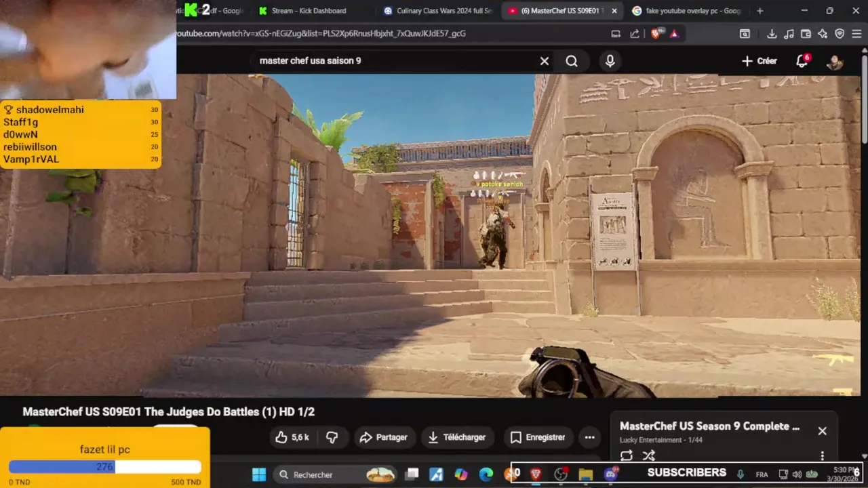This screenshot has width=868, height=488.
Task: Click the install app icon in address bar
Action: 616,33
